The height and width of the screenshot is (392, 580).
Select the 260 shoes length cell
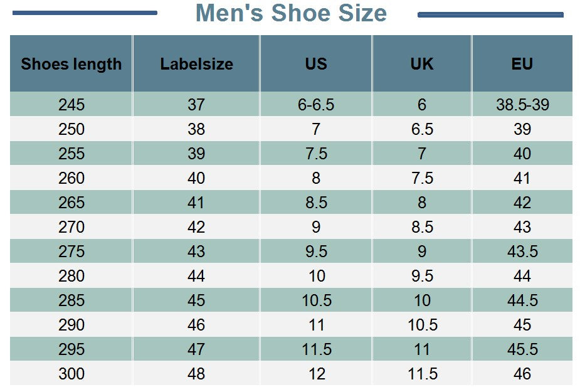click(71, 178)
